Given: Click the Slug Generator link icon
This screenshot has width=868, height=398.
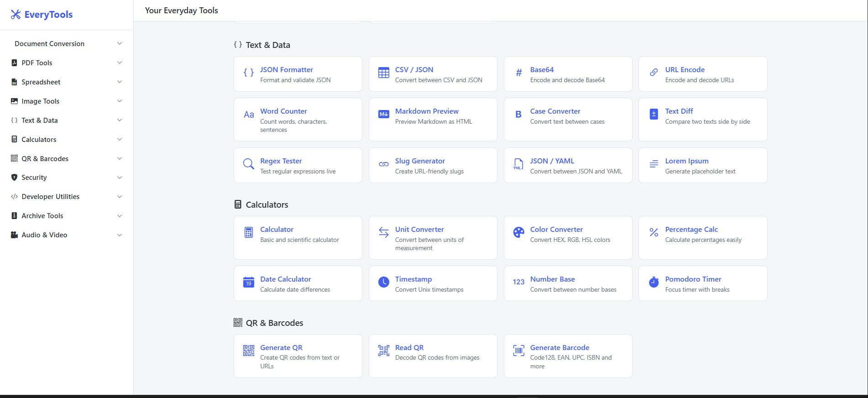Looking at the screenshot, I should (384, 164).
